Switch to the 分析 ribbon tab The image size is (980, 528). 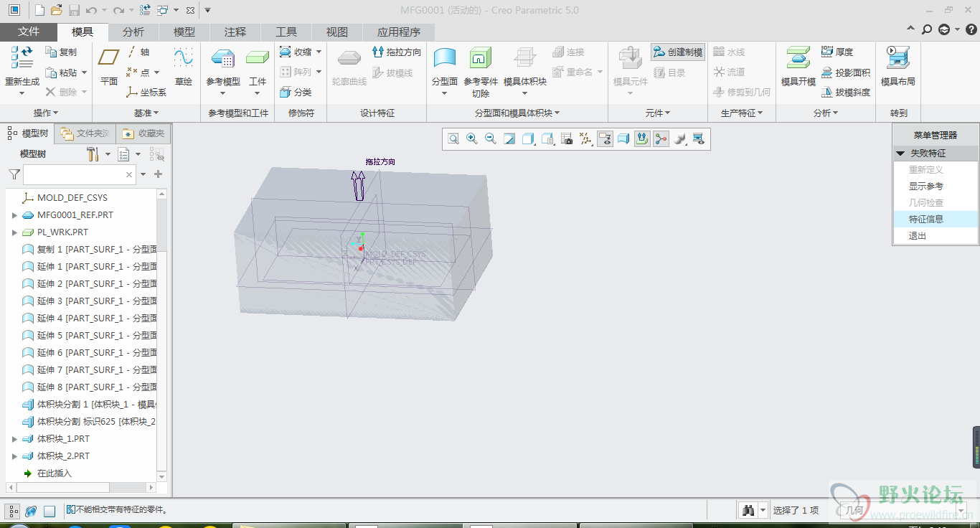click(133, 32)
